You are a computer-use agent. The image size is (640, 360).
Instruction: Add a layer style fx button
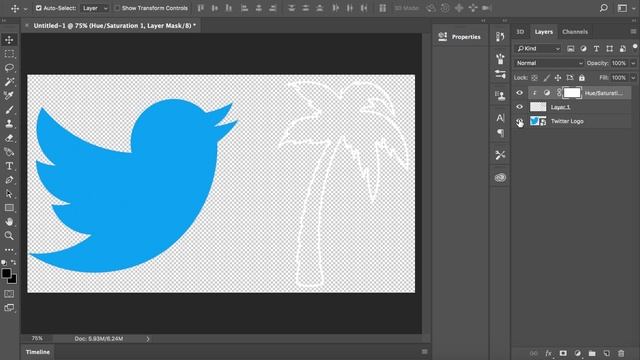coord(548,353)
